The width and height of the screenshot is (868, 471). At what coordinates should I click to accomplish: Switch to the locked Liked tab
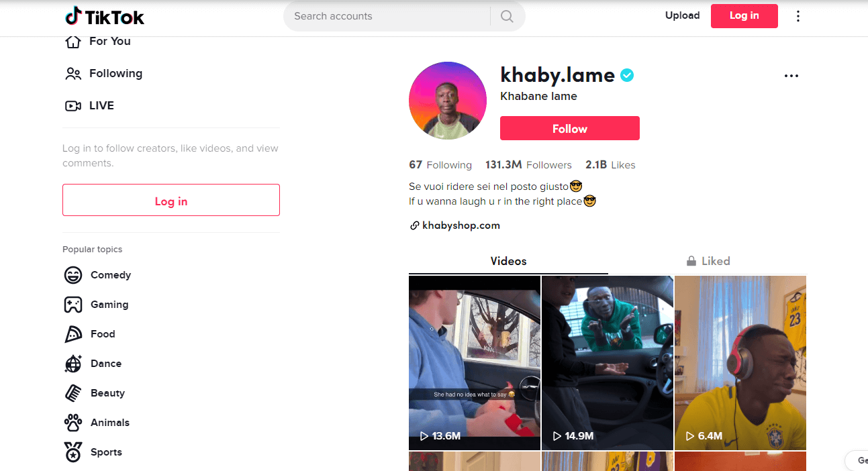[x=708, y=261]
